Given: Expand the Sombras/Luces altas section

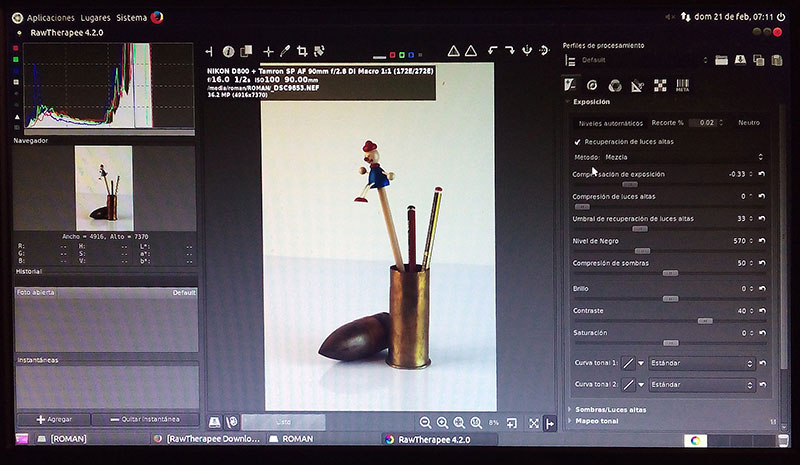Looking at the screenshot, I should [610, 409].
